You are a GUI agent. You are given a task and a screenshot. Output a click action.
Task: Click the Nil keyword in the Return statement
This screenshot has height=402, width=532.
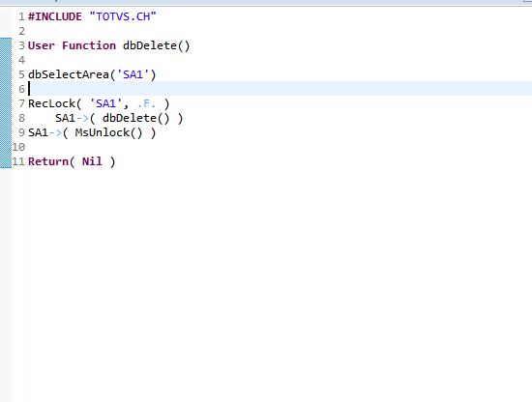click(92, 161)
